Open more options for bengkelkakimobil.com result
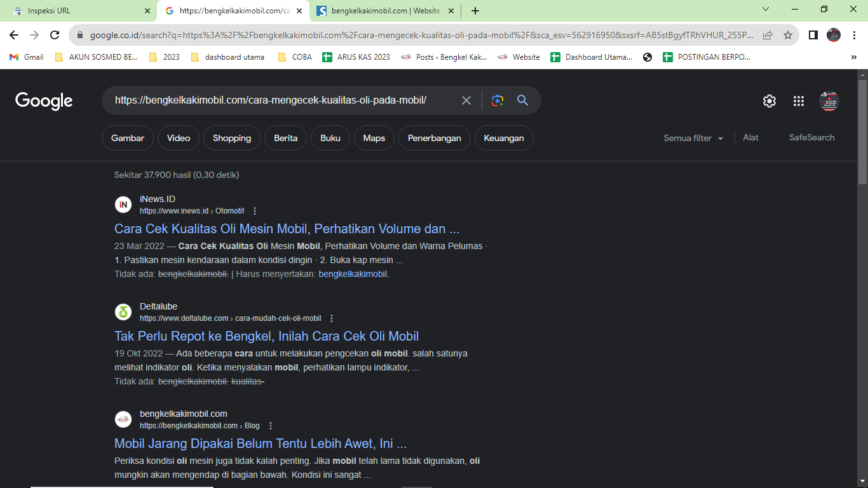 coord(271,426)
